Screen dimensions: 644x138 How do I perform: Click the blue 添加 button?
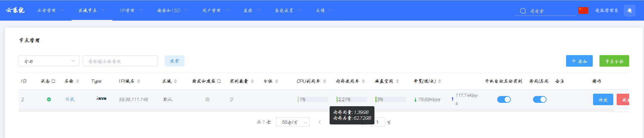(579, 61)
